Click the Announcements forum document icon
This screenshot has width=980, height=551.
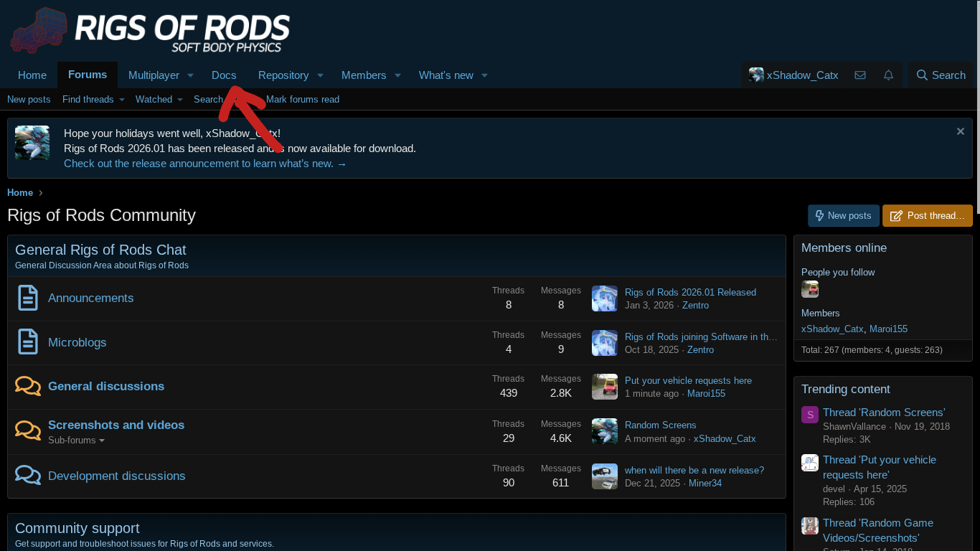tap(28, 298)
